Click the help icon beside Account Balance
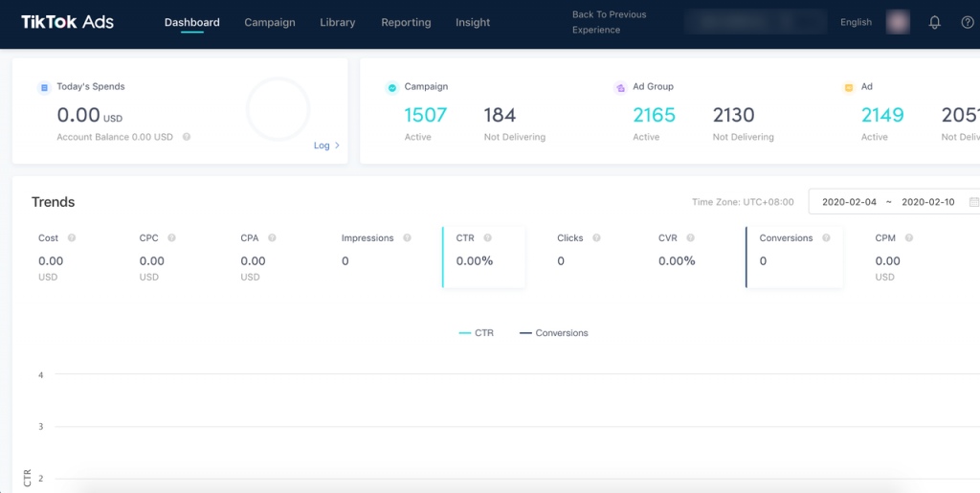Viewport: 980px width, 493px height. click(187, 137)
